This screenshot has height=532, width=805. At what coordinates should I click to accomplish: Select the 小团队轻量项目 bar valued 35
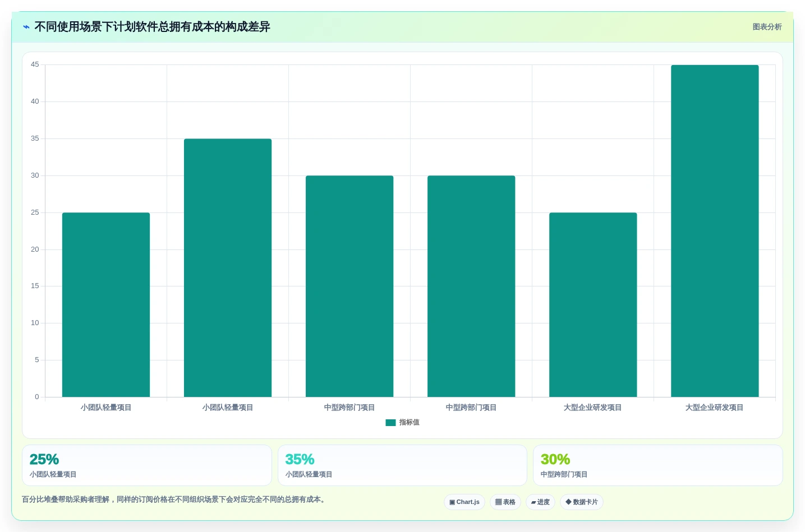pyautogui.click(x=228, y=268)
